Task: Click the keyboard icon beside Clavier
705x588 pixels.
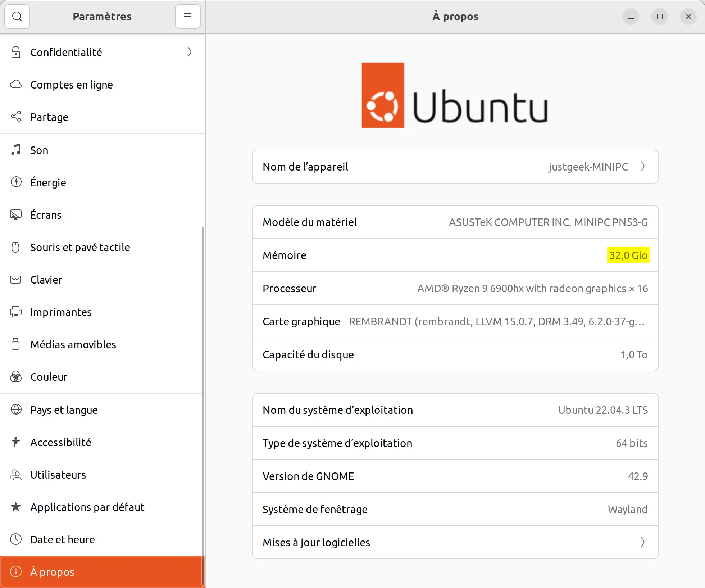Action: click(16, 280)
